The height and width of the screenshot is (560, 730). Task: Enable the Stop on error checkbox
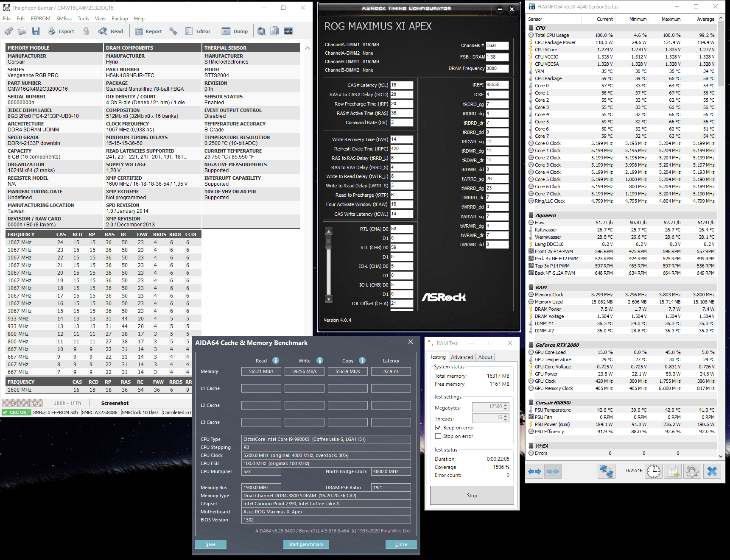[438, 436]
